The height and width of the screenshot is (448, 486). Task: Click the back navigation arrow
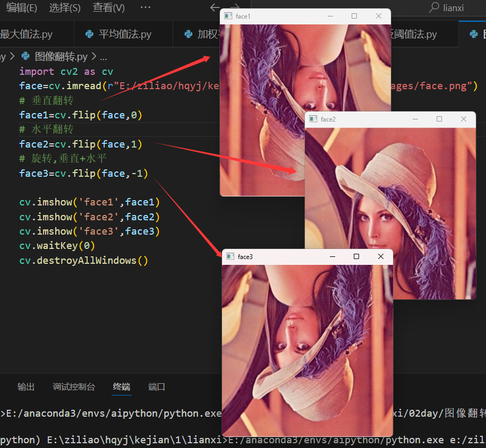click(x=215, y=7)
